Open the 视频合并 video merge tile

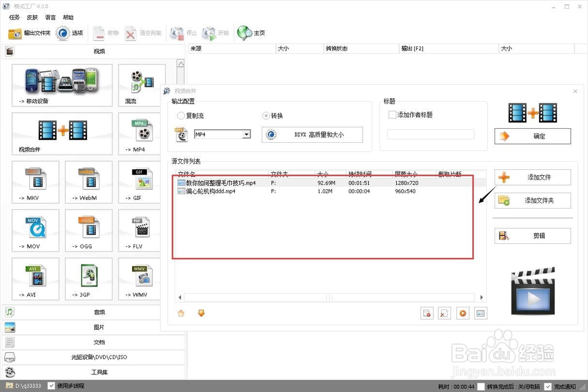(x=62, y=134)
